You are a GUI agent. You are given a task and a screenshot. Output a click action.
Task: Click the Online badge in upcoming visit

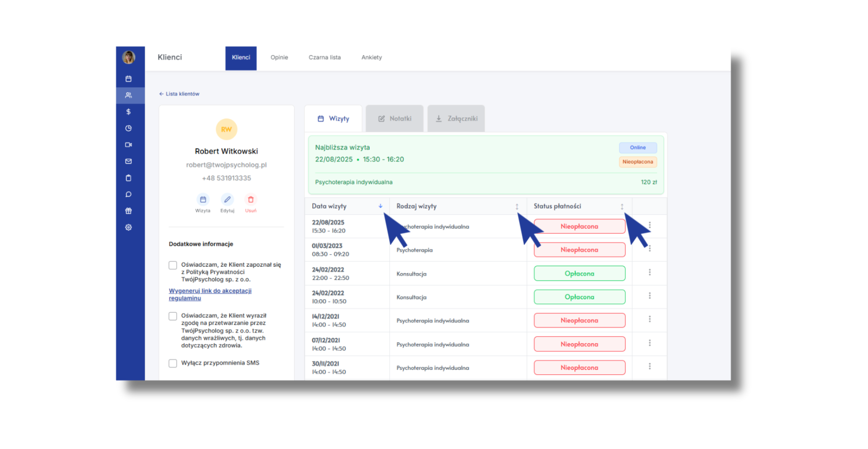click(x=638, y=148)
